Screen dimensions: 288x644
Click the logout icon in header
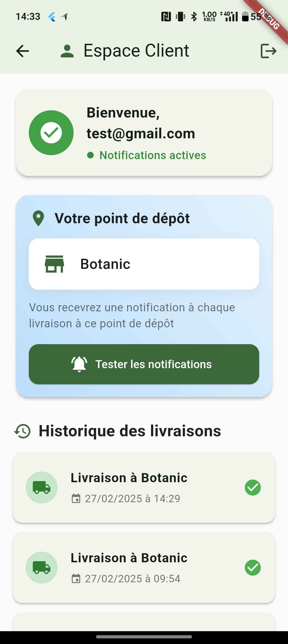click(x=268, y=51)
